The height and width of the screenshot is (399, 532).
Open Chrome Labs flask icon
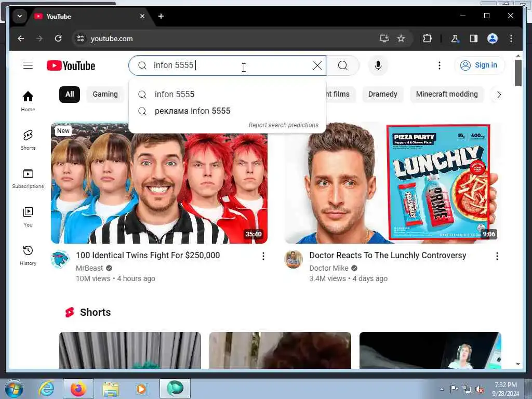click(x=455, y=38)
